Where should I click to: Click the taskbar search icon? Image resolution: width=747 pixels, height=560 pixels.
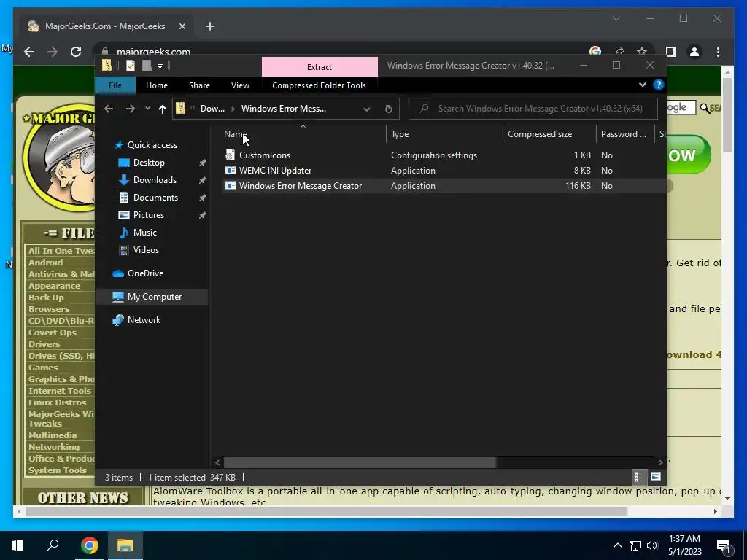pos(53,545)
